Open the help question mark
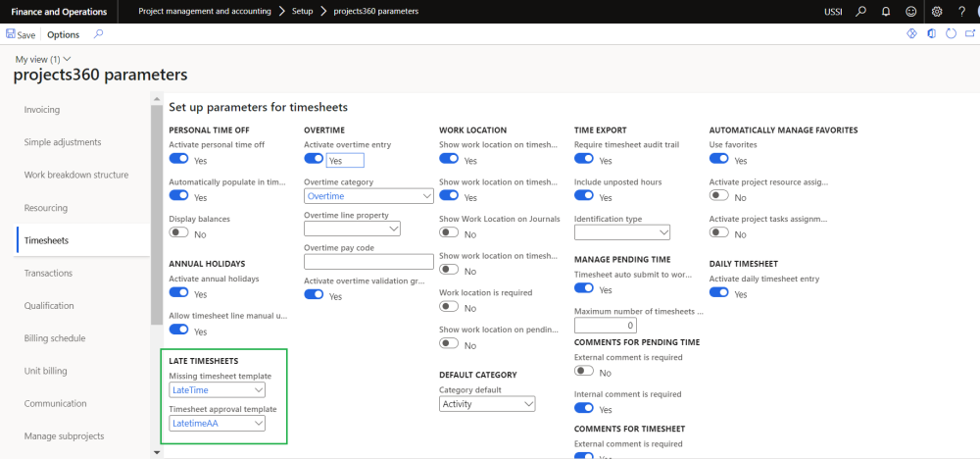Image resolution: width=980 pixels, height=459 pixels. [961, 11]
